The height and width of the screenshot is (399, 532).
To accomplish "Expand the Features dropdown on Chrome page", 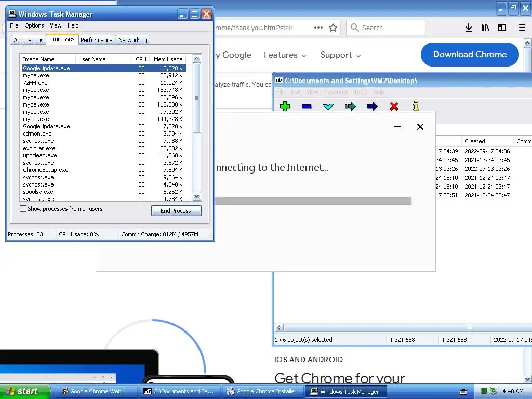I will (x=285, y=55).
